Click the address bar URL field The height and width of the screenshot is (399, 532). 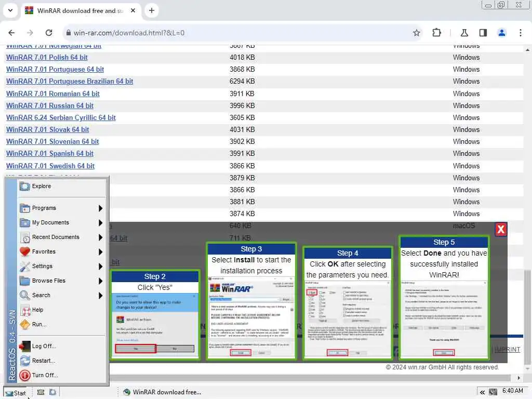click(237, 33)
